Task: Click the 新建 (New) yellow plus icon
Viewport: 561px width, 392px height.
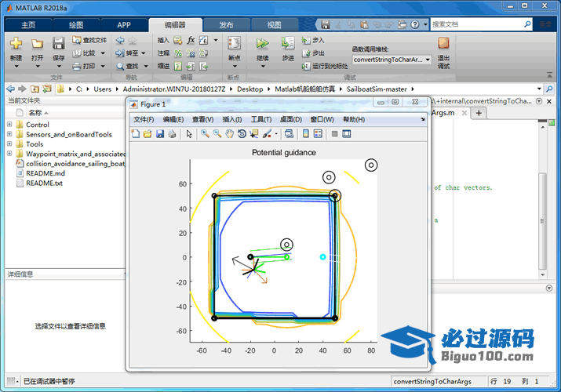Action: (16, 43)
